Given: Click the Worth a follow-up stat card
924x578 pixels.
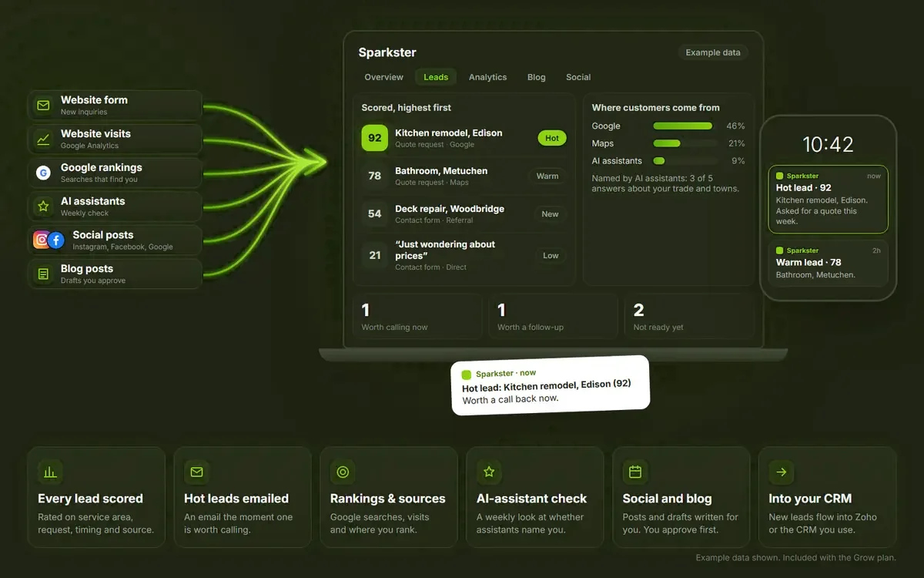Looking at the screenshot, I should click(x=554, y=316).
